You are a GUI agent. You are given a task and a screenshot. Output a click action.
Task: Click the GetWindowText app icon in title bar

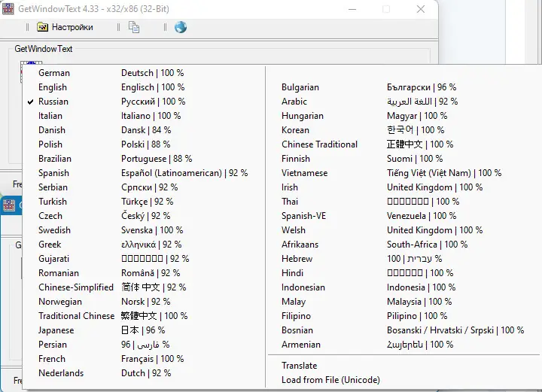[x=8, y=8]
